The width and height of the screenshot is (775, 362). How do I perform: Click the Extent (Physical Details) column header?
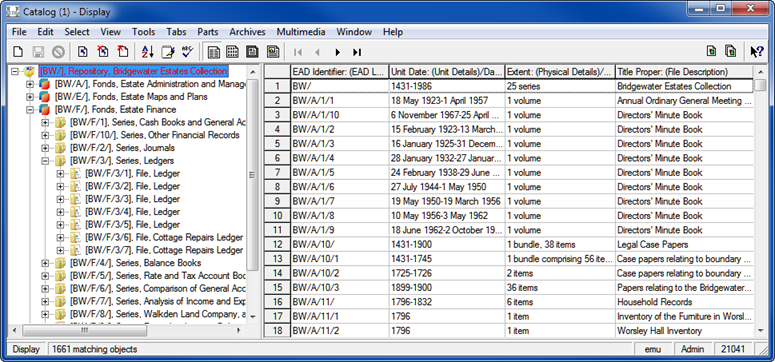point(560,72)
